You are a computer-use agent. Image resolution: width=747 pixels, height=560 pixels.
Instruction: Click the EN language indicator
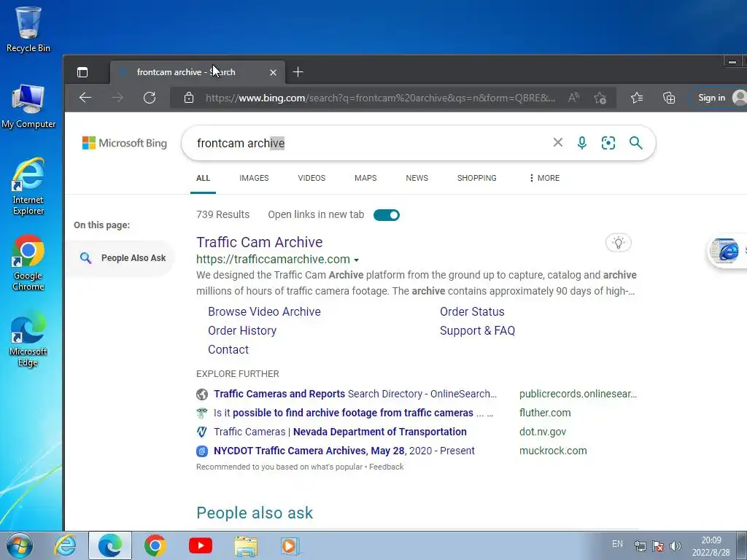pyautogui.click(x=617, y=544)
